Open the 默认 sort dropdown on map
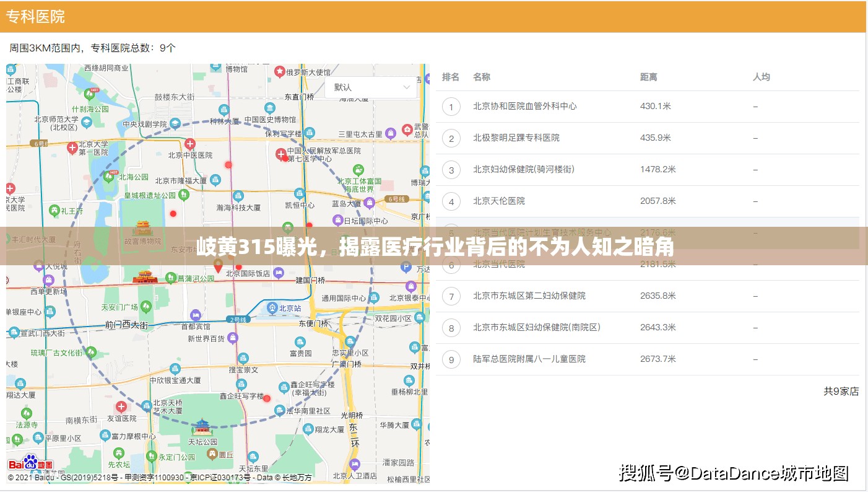The height and width of the screenshot is (492, 868). click(371, 87)
